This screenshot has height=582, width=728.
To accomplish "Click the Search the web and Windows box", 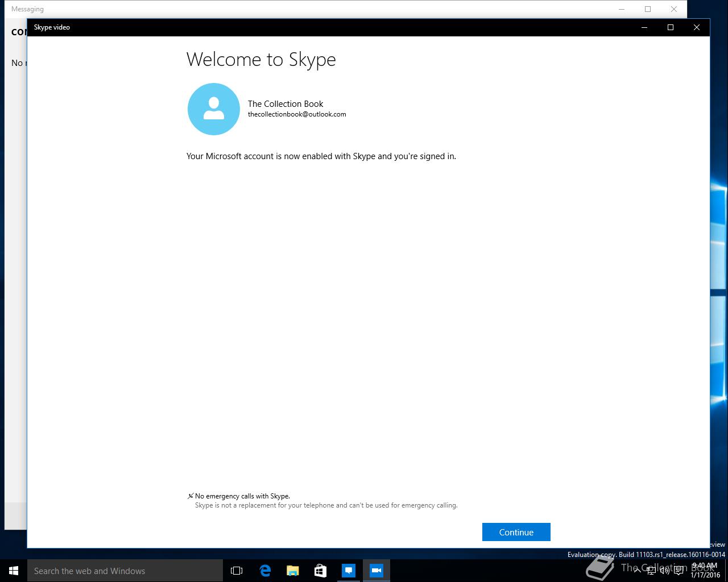I will (x=125, y=571).
